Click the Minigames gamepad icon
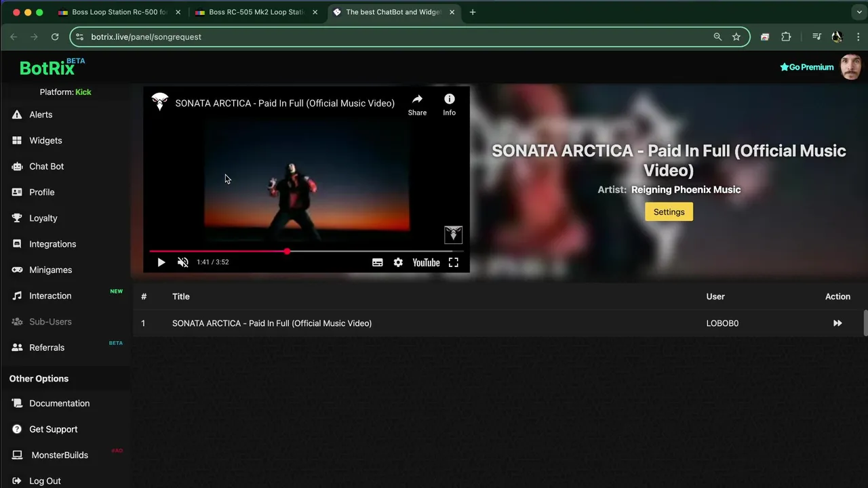Viewport: 868px width, 488px height. (17, 270)
